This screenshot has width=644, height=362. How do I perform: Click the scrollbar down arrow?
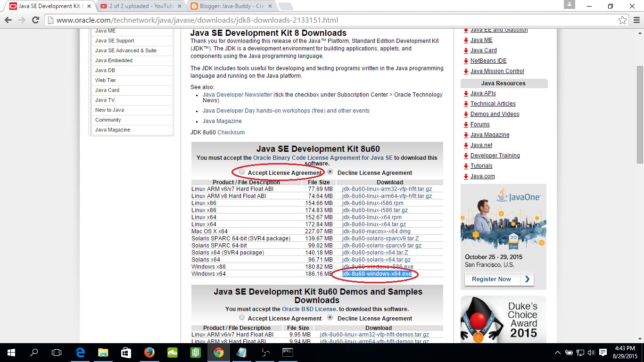(x=640, y=339)
